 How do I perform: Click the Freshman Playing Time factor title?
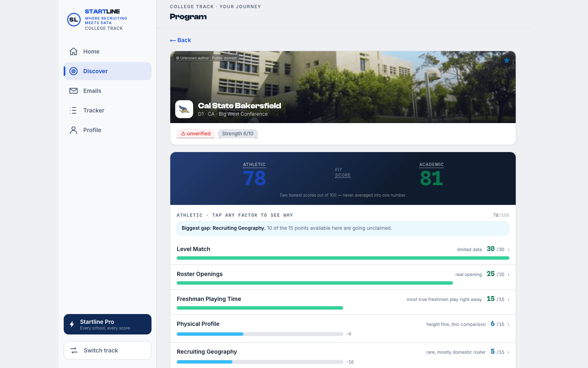coord(209,299)
